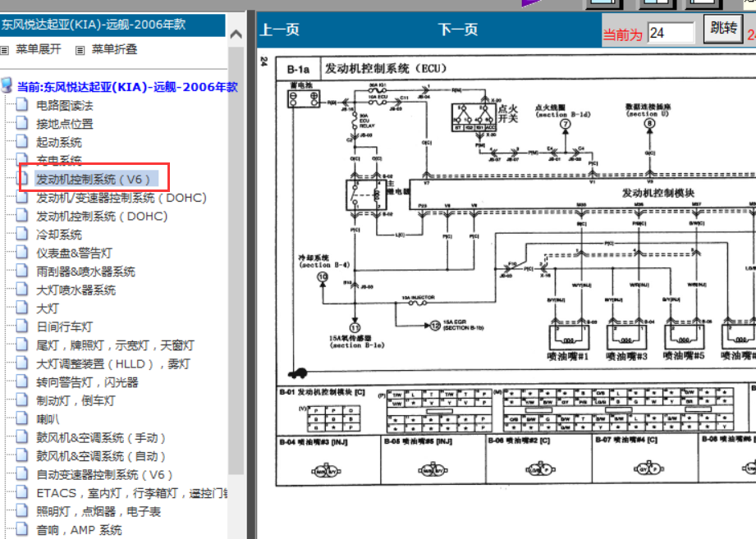Click the 发动机控制系统（ECU） diagram title

[386, 68]
